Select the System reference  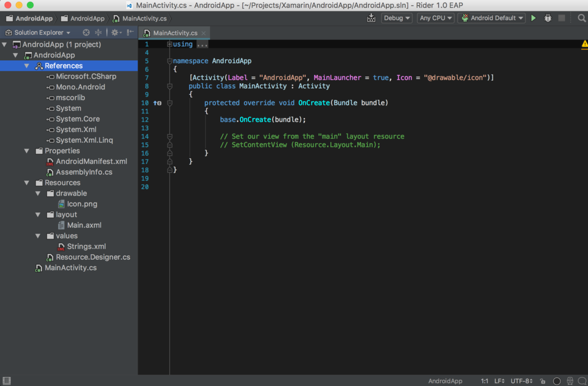tap(69, 108)
